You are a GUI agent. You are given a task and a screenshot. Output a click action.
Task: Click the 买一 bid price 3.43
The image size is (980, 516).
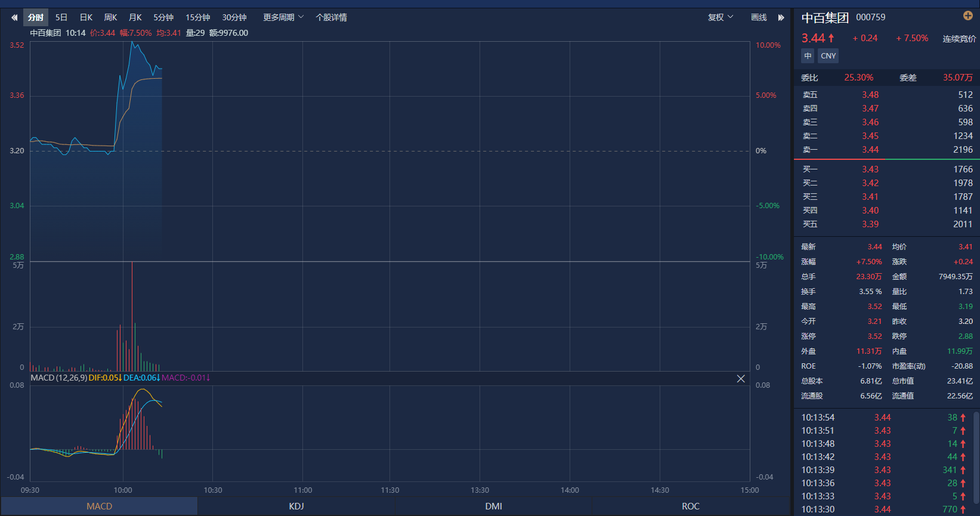pos(870,169)
